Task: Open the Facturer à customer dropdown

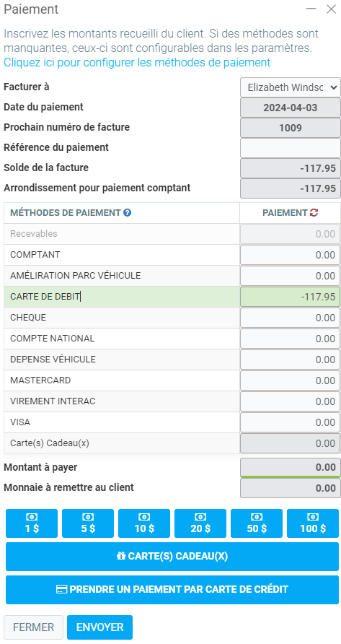Action: tap(291, 87)
